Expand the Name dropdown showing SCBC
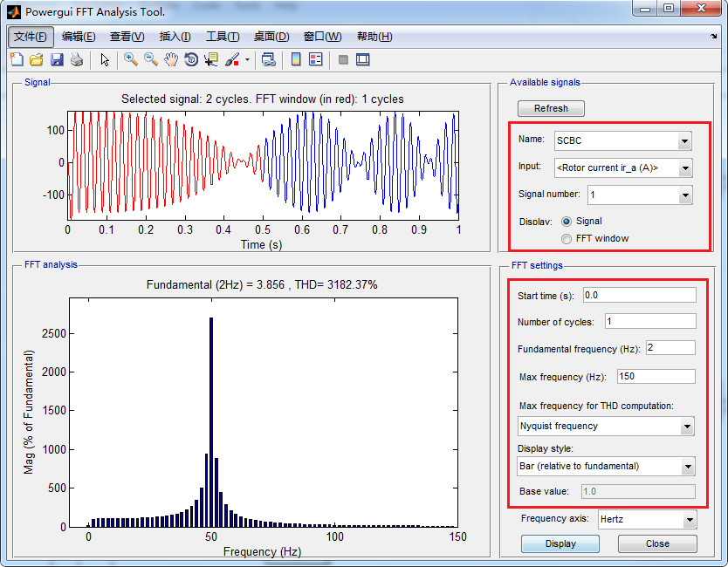Screen dimensions: 728x567 pyautogui.click(x=685, y=141)
